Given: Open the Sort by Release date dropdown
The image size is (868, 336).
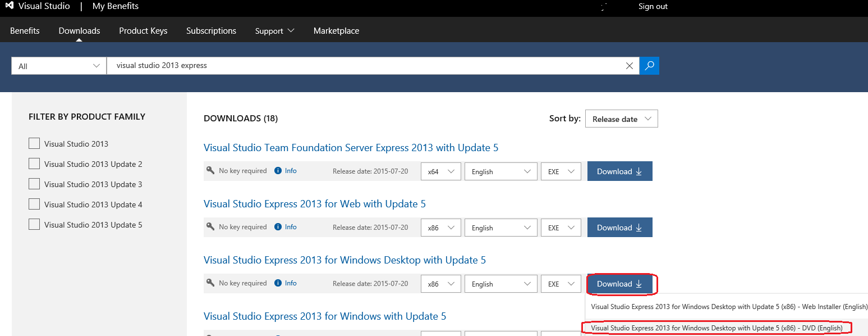Looking at the screenshot, I should pyautogui.click(x=621, y=119).
